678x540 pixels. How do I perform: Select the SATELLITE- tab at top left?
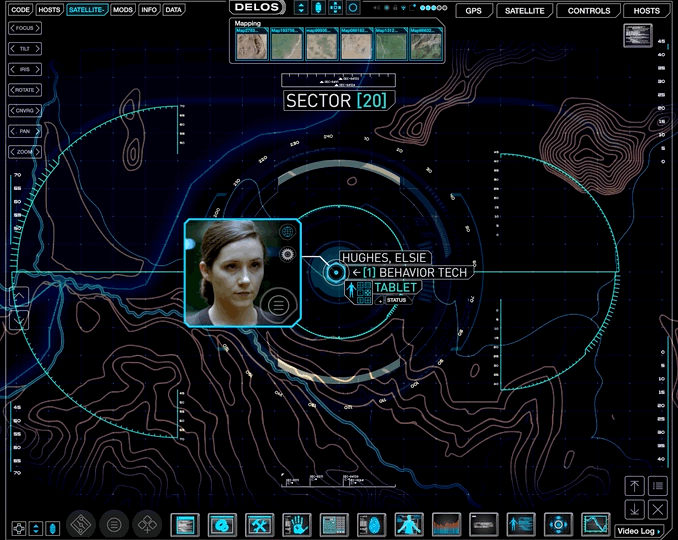click(86, 10)
